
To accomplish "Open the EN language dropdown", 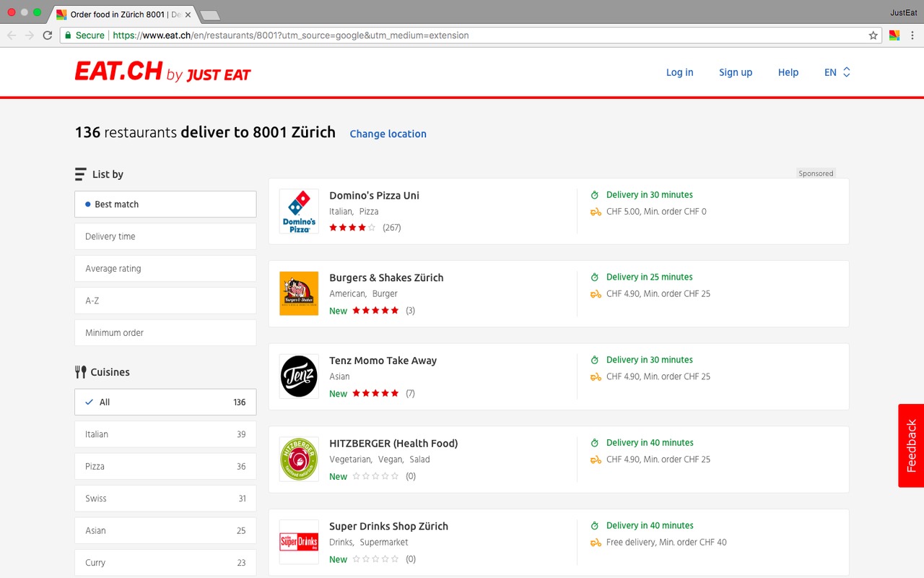I will click(837, 72).
